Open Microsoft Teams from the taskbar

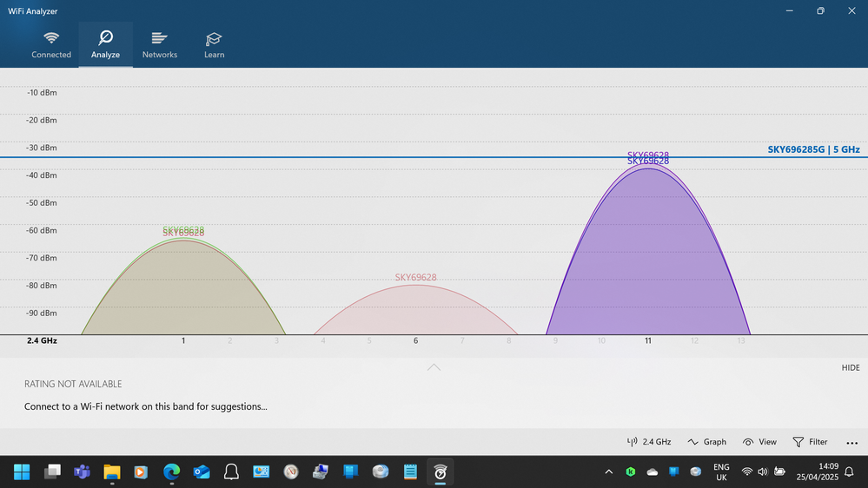coord(82,472)
